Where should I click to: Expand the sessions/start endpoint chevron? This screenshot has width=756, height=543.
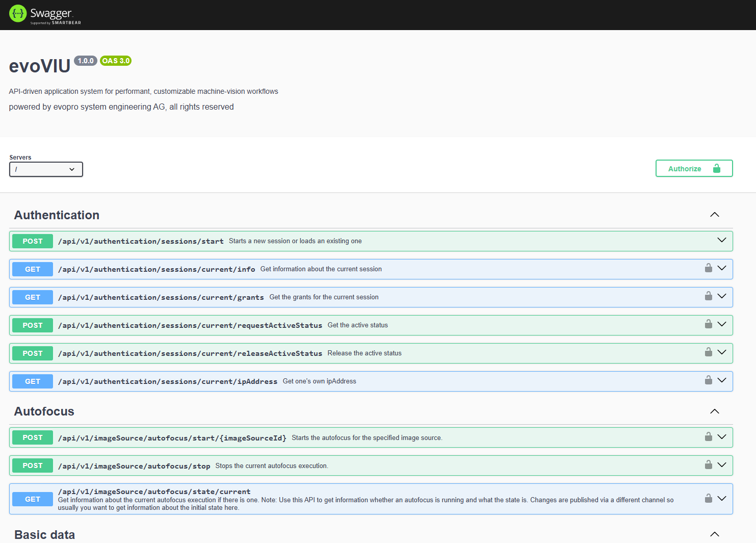721,240
